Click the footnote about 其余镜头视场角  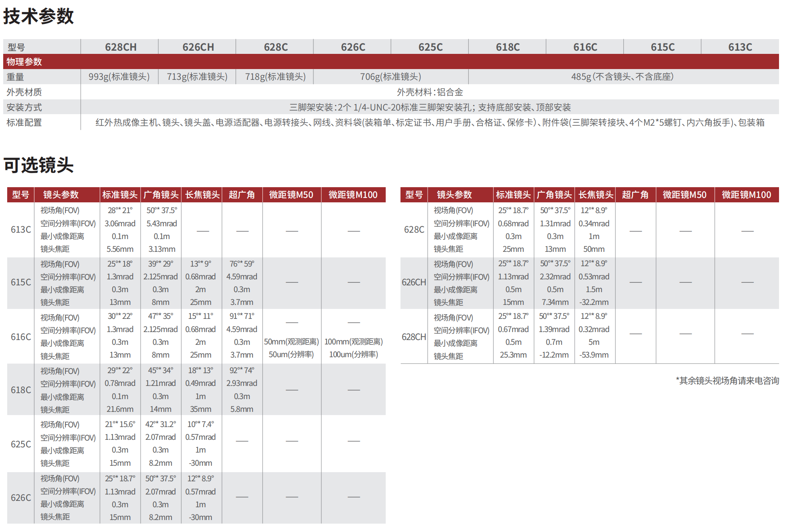click(x=727, y=381)
